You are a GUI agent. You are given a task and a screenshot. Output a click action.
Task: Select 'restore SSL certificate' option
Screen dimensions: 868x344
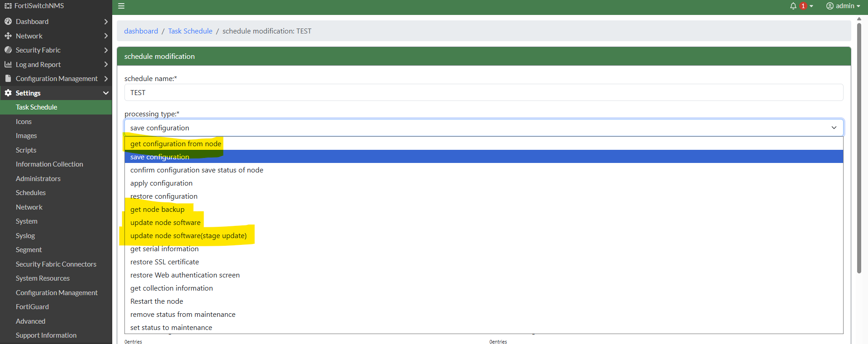pyautogui.click(x=484, y=262)
